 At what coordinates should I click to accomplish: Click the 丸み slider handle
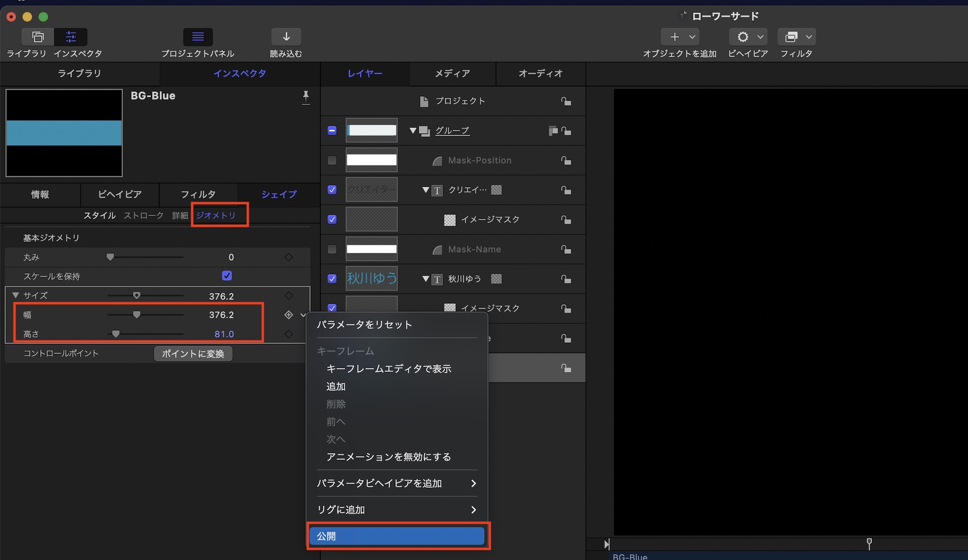click(110, 257)
